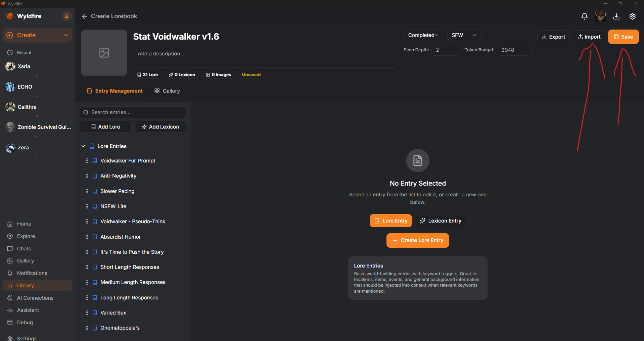Click the Export button

[x=553, y=37]
